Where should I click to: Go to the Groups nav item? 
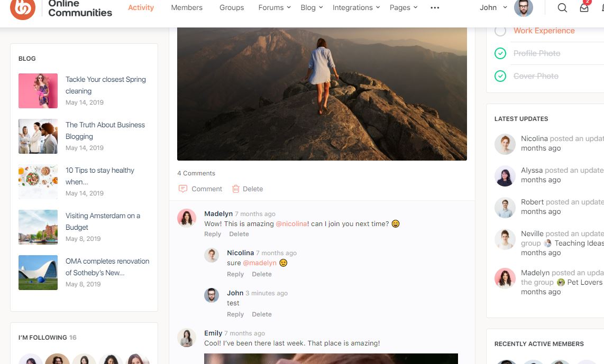[x=232, y=8]
